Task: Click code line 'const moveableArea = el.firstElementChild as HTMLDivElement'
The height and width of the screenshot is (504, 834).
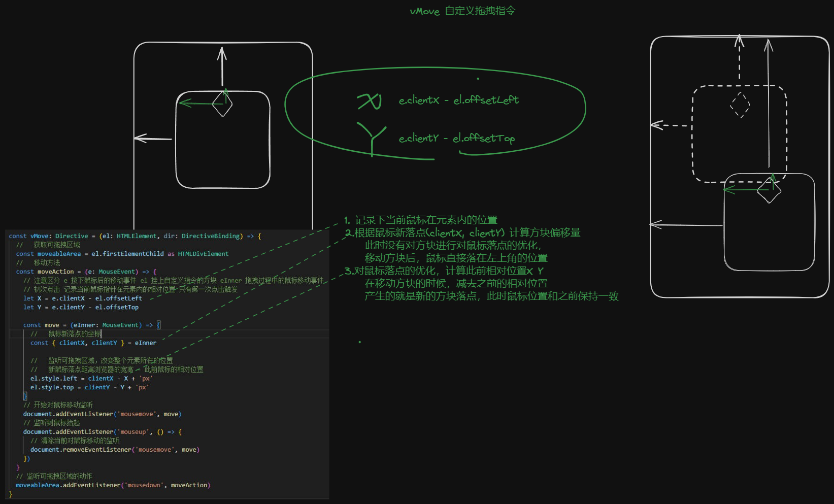Action: click(x=122, y=254)
